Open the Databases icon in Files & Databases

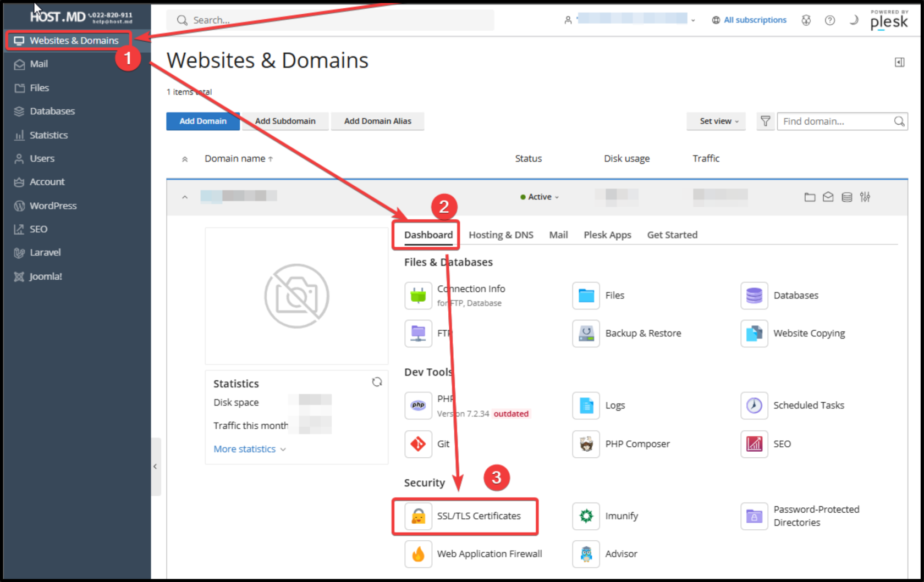pos(754,296)
